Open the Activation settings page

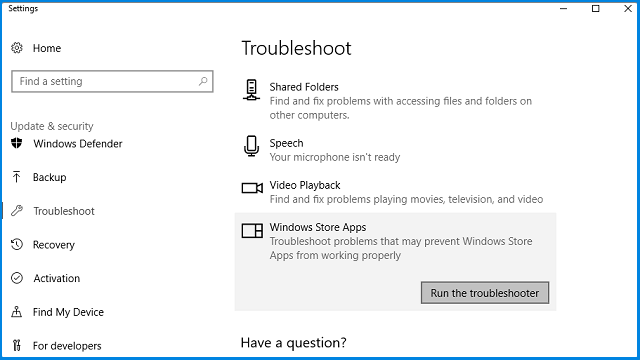(x=56, y=278)
